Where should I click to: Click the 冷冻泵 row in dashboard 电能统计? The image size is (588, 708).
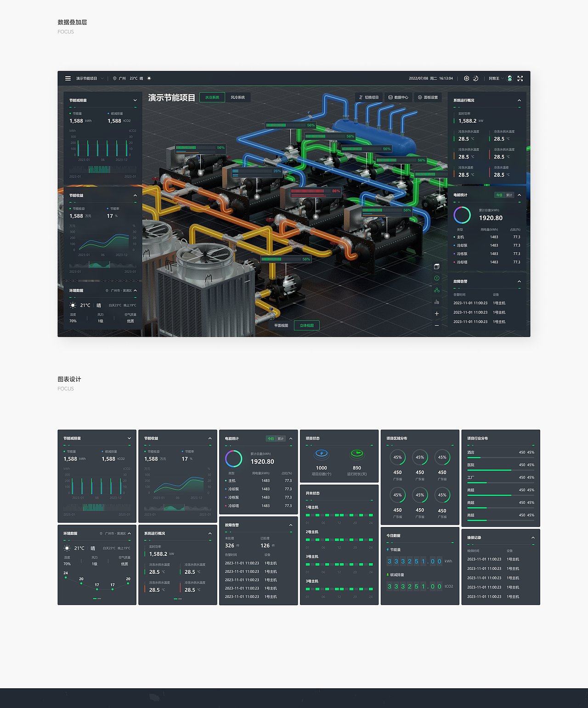[487, 254]
